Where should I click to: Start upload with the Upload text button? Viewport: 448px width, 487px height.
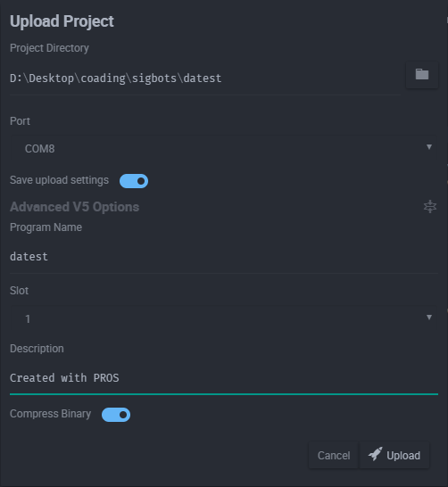(x=403, y=455)
